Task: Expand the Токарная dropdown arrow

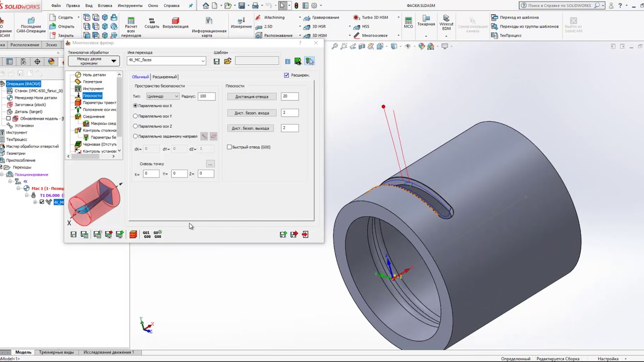Action: pyautogui.click(x=426, y=36)
